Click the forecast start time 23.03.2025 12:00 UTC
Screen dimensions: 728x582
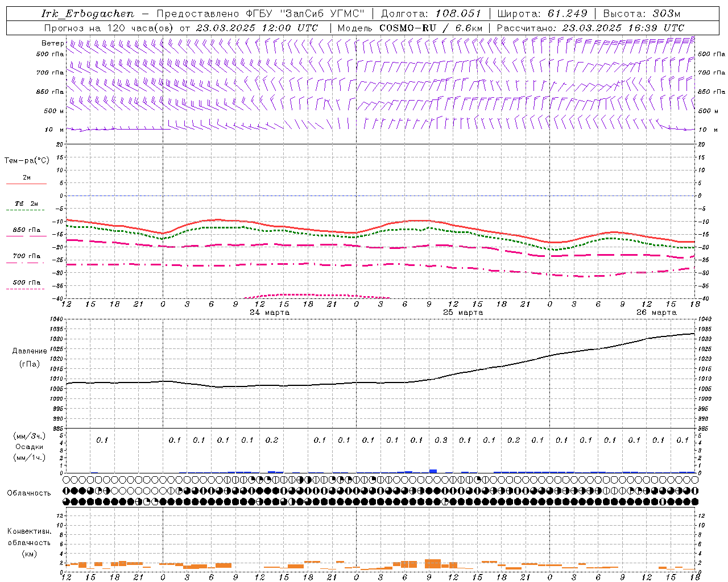[257, 28]
